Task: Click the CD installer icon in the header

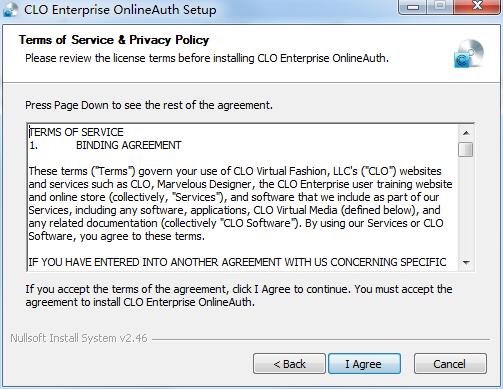Action: click(x=469, y=54)
